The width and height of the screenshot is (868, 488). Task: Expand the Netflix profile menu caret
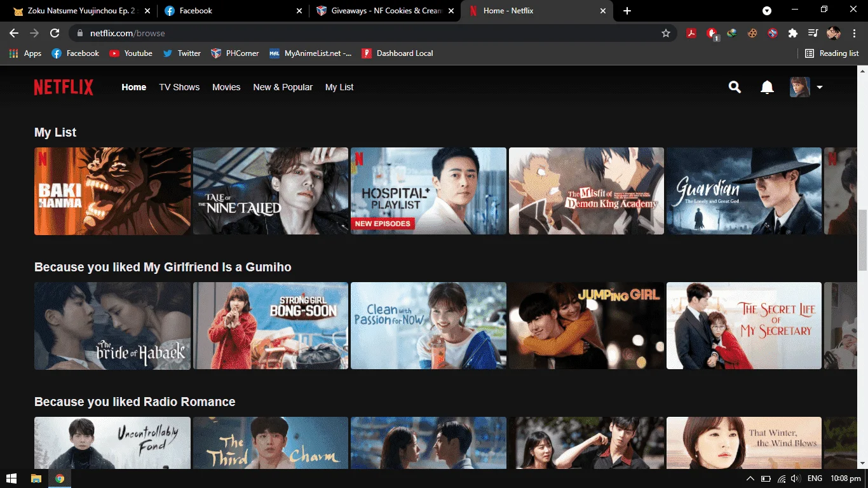(x=820, y=88)
